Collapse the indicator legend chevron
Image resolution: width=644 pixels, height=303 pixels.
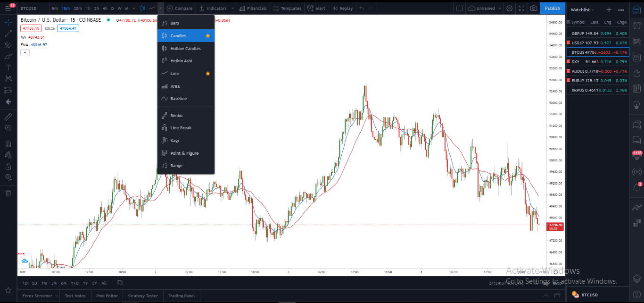25,52
